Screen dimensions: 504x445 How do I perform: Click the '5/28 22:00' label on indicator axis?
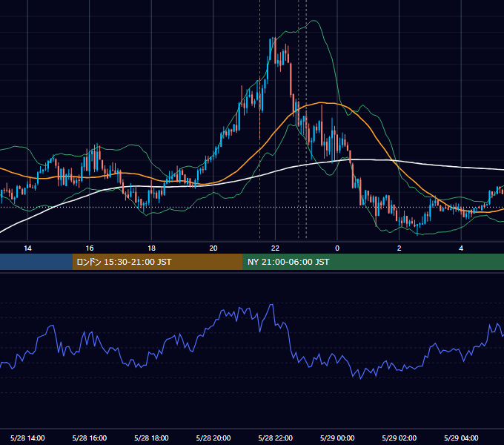(275, 438)
